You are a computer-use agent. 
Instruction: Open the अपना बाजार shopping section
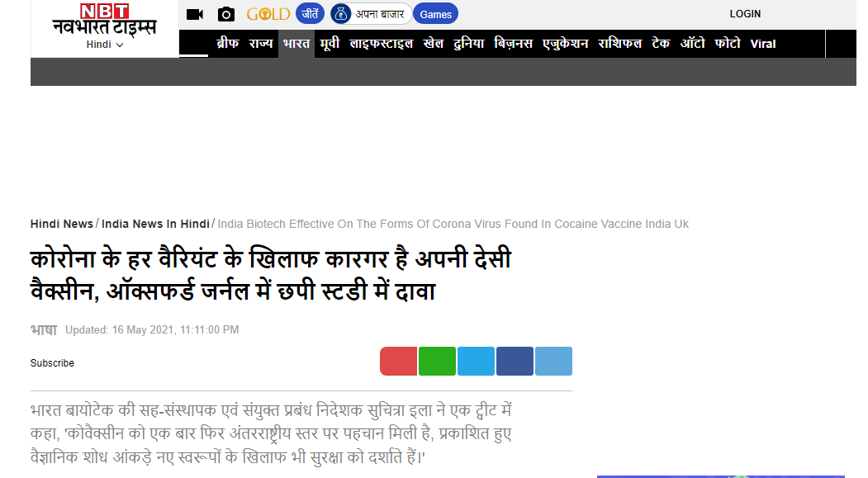371,13
